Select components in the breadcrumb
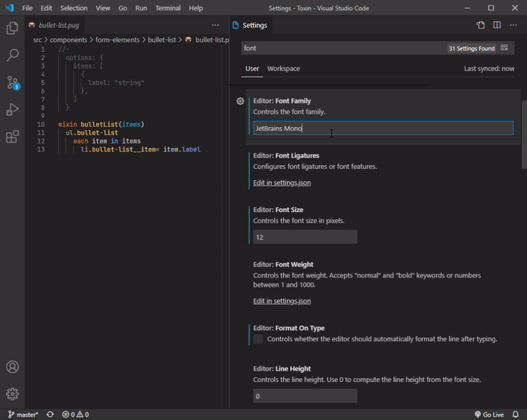The width and height of the screenshot is (527, 420). (x=69, y=39)
